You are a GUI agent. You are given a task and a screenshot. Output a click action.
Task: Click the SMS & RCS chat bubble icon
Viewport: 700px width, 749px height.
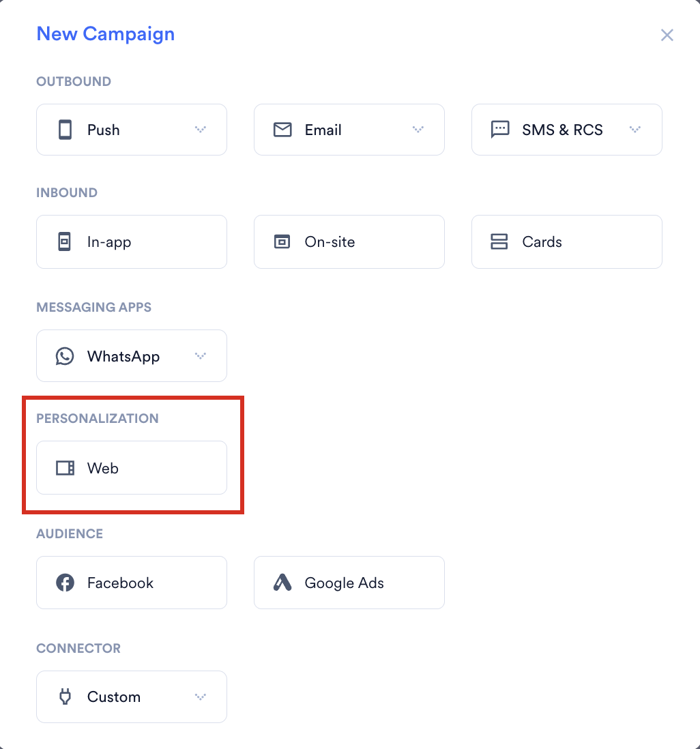(500, 130)
